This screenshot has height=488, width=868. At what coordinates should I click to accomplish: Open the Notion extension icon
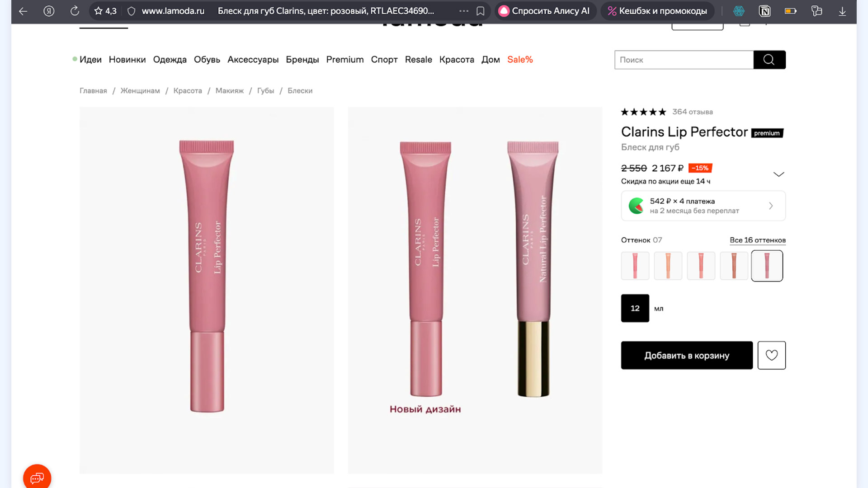[764, 11]
